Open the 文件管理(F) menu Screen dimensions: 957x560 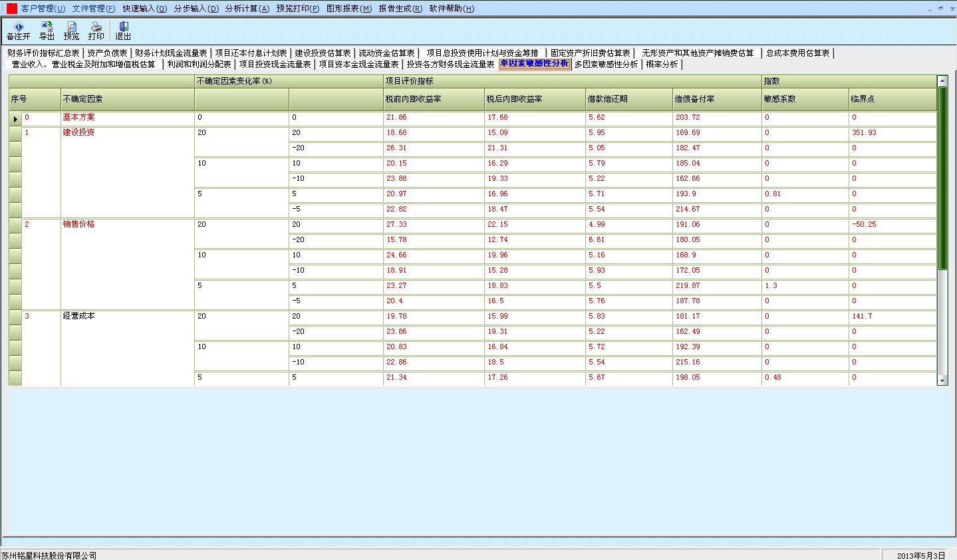(x=94, y=9)
